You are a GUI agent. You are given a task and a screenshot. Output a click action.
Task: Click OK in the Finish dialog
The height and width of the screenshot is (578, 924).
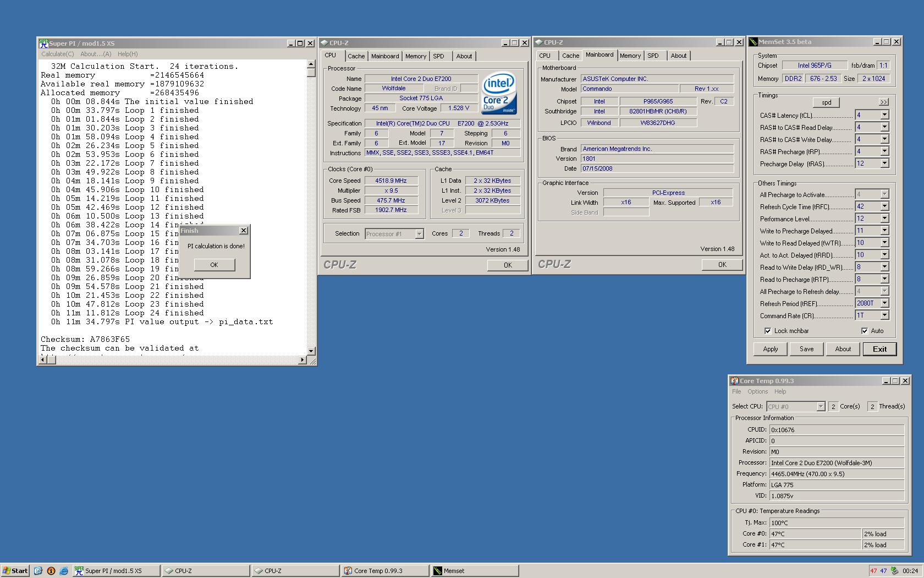(214, 265)
